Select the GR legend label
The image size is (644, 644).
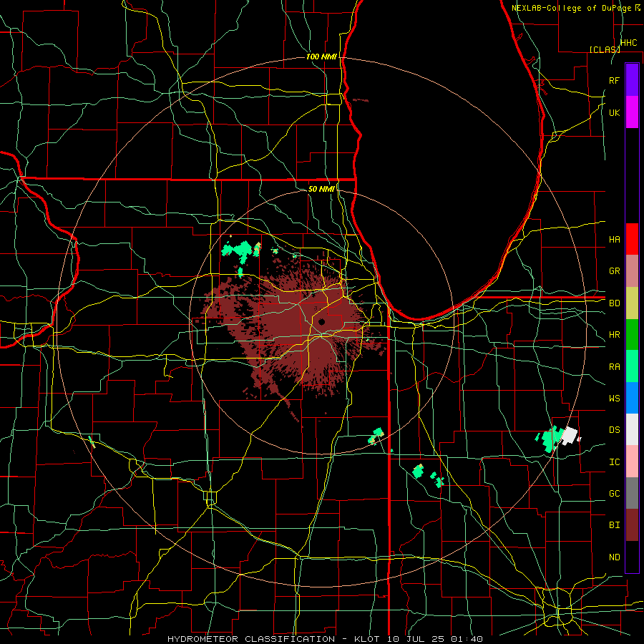[615, 271]
